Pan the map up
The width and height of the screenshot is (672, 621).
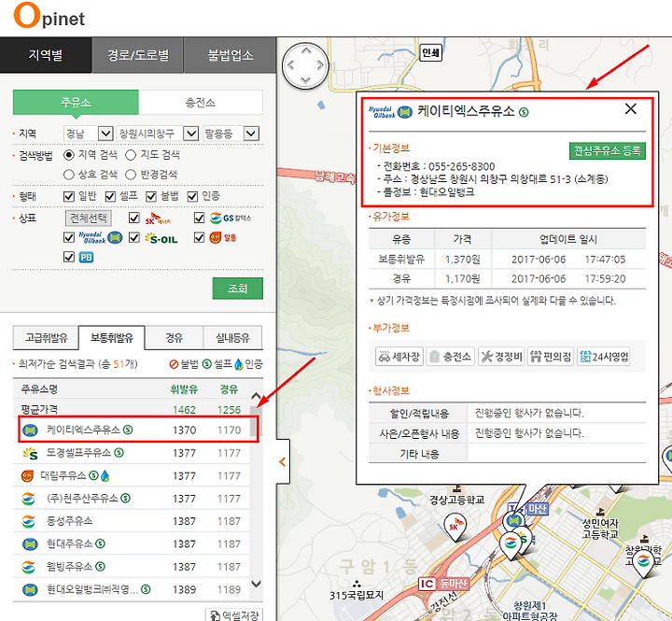(305, 51)
